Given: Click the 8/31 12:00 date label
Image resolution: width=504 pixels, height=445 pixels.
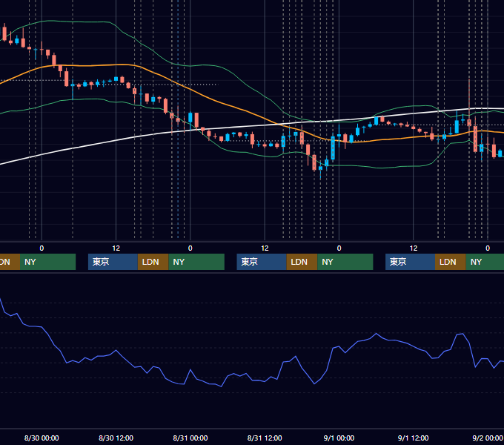Looking at the screenshot, I should coord(265,438).
